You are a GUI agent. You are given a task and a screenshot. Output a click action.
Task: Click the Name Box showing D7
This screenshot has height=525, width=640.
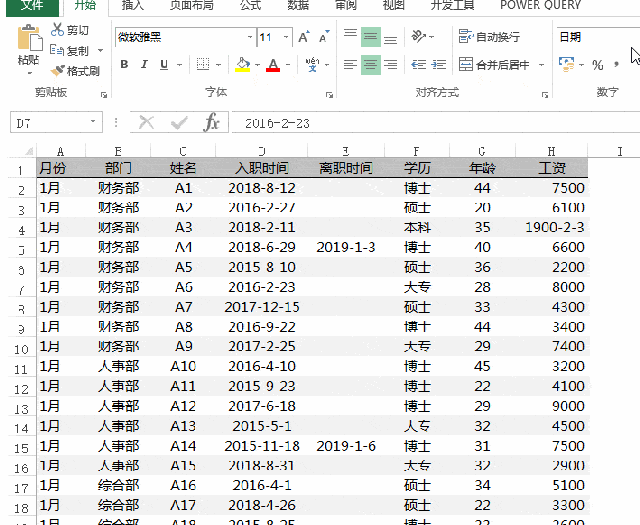56,122
